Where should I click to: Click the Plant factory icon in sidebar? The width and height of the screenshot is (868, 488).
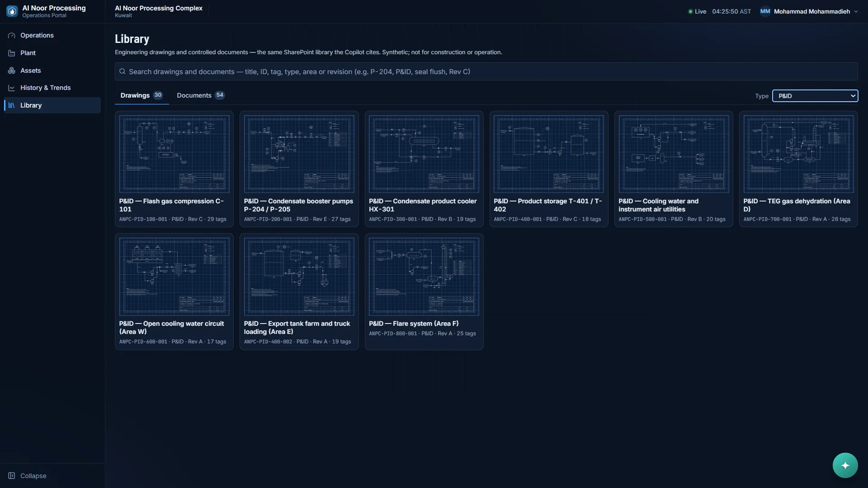click(x=12, y=53)
